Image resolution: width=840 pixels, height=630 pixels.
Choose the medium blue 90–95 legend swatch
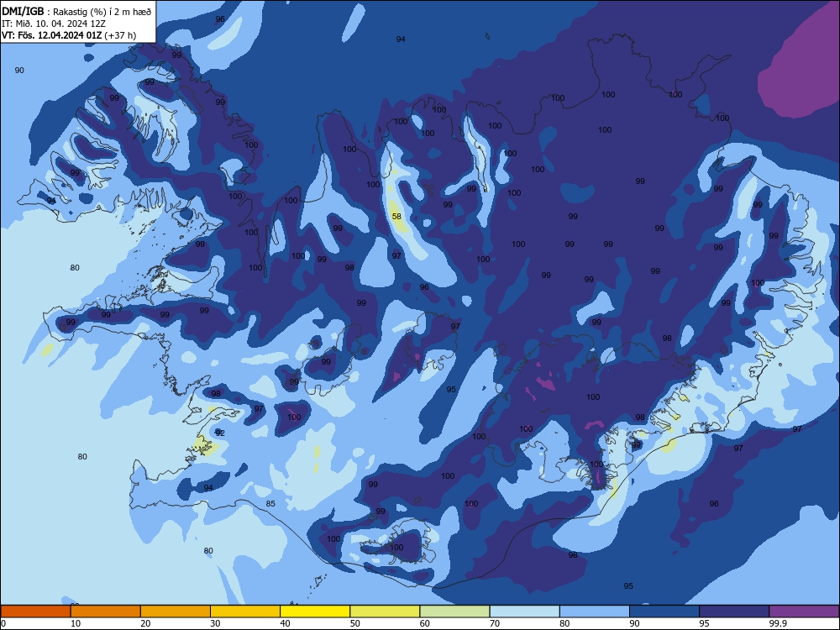pyautogui.click(x=664, y=612)
